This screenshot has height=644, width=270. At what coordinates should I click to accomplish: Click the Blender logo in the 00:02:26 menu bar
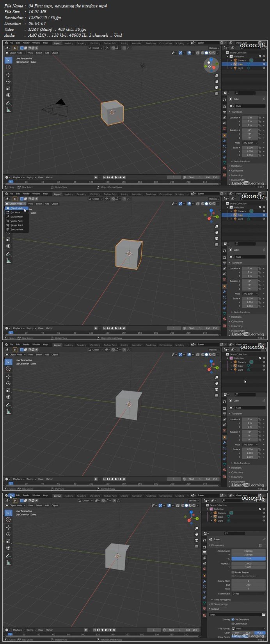click(x=6, y=345)
